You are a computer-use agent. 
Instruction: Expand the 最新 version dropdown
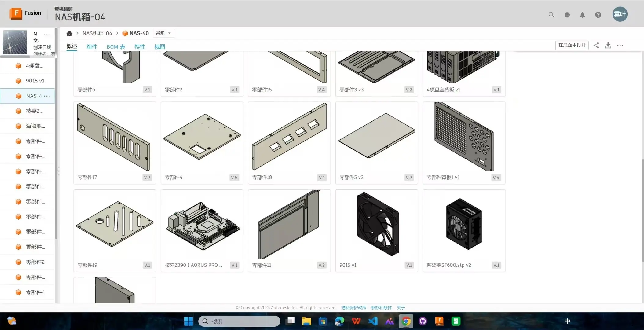tap(163, 33)
